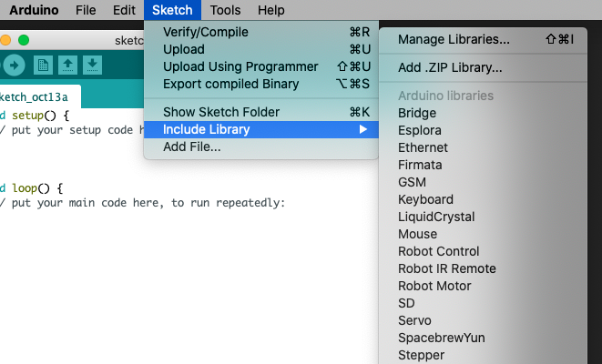Include the Servo library

pos(483,320)
